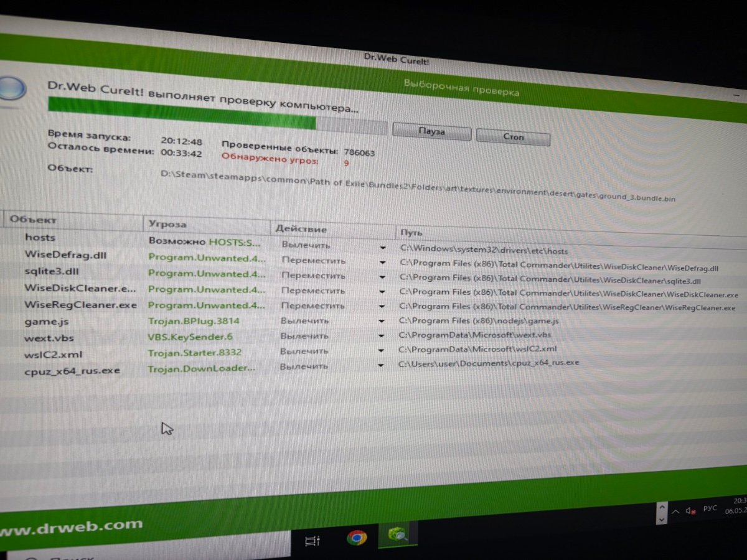Screen dimensions: 747x560
Task: Click the path ending in nodejs\game.js
Action: [479, 320]
